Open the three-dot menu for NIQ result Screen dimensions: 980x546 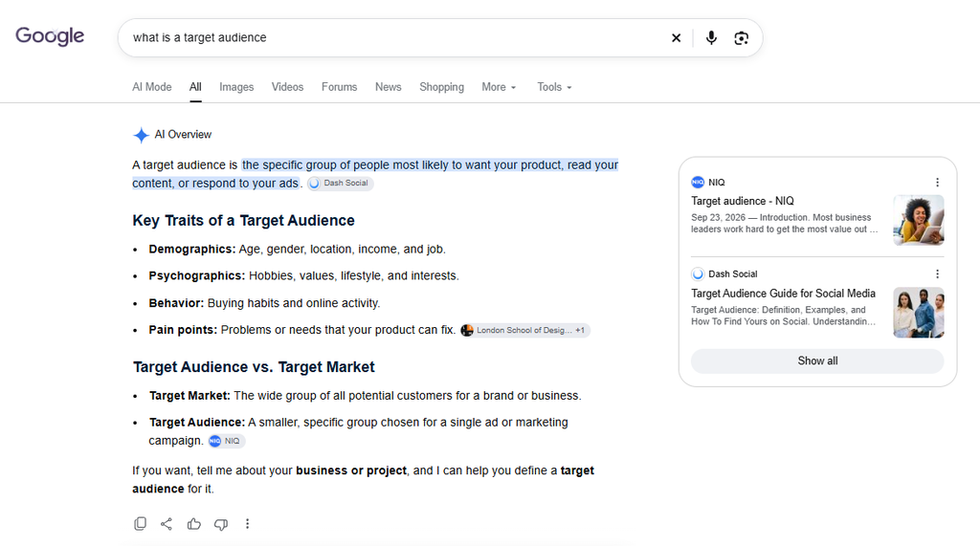point(937,183)
